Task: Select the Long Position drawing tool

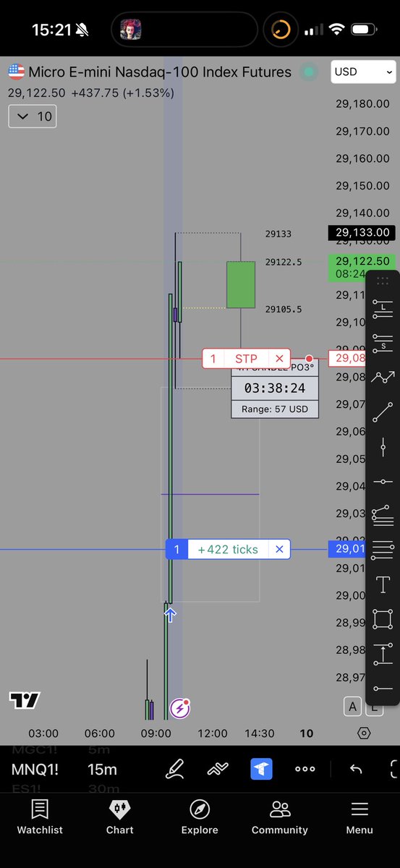Action: [x=383, y=310]
